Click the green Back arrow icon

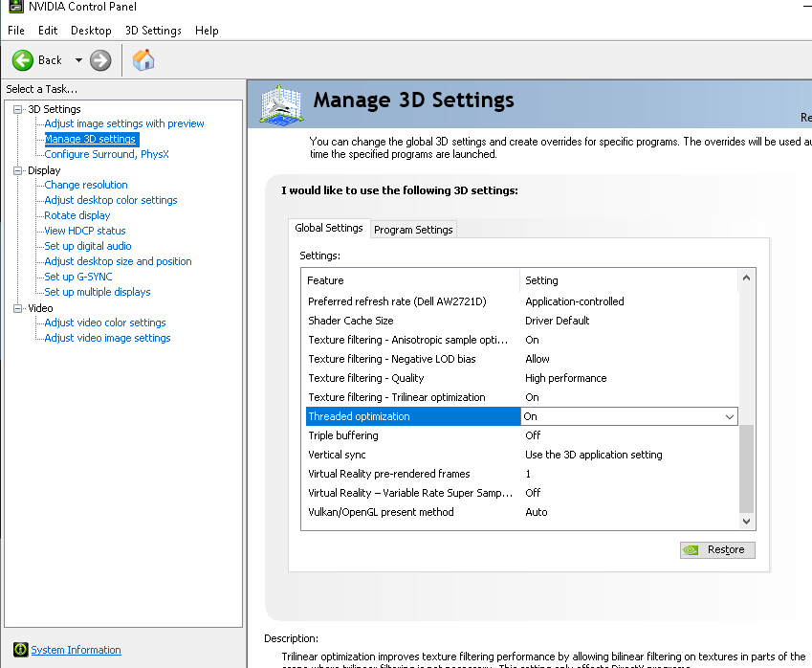[x=23, y=60]
